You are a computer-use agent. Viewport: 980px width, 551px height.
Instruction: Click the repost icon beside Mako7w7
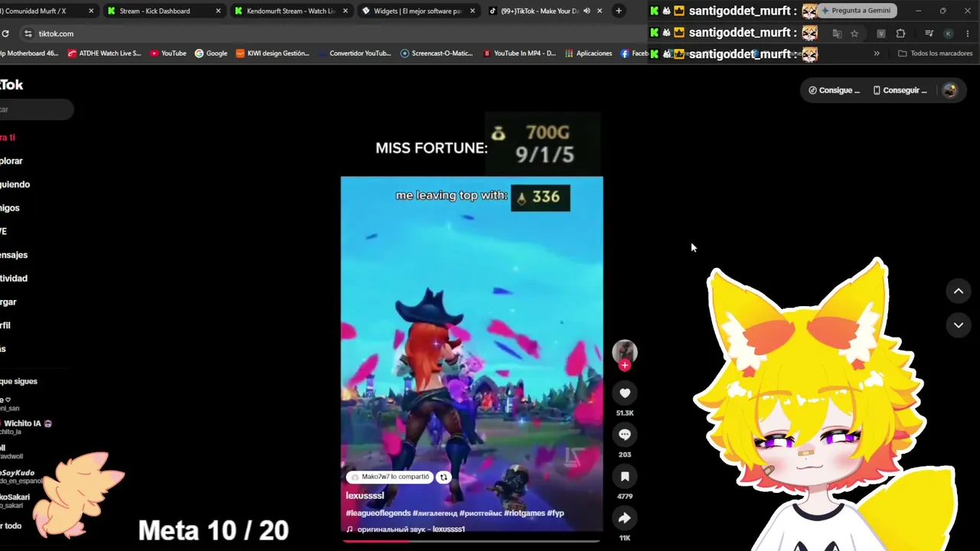443,477
